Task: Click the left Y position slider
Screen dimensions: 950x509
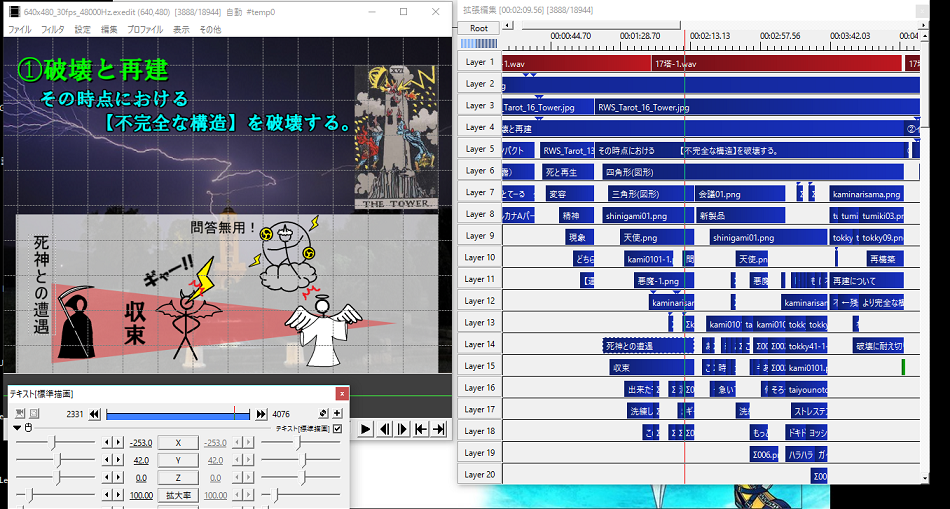Action: pyautogui.click(x=55, y=460)
